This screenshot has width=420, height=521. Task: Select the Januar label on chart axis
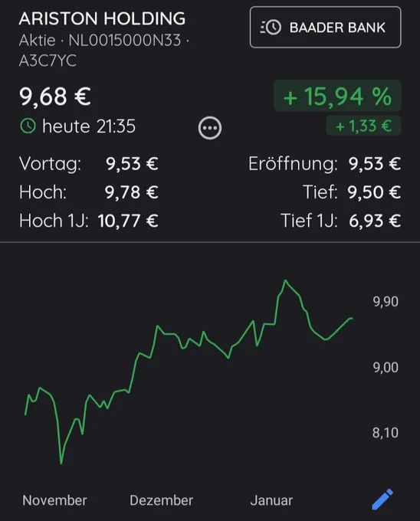pyautogui.click(x=271, y=500)
